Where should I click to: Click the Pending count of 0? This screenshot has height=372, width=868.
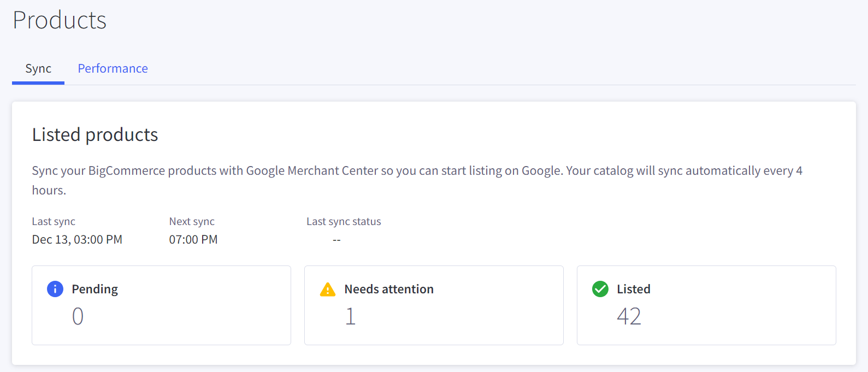(78, 316)
